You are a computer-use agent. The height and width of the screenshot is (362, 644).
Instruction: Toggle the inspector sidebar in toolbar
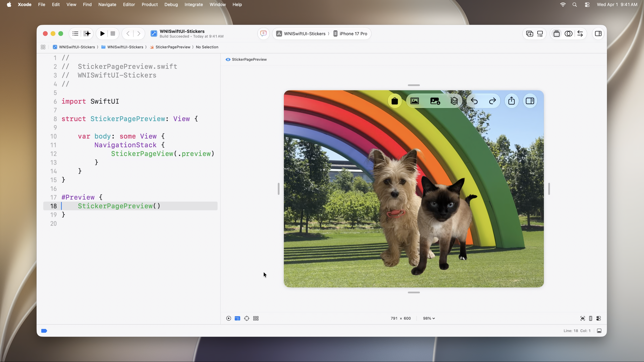point(598,33)
